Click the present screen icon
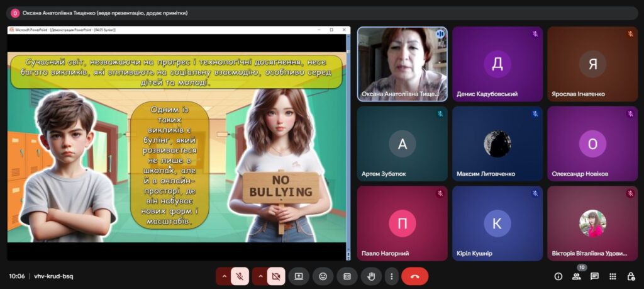Screen dimensions: 644x289 (299, 276)
